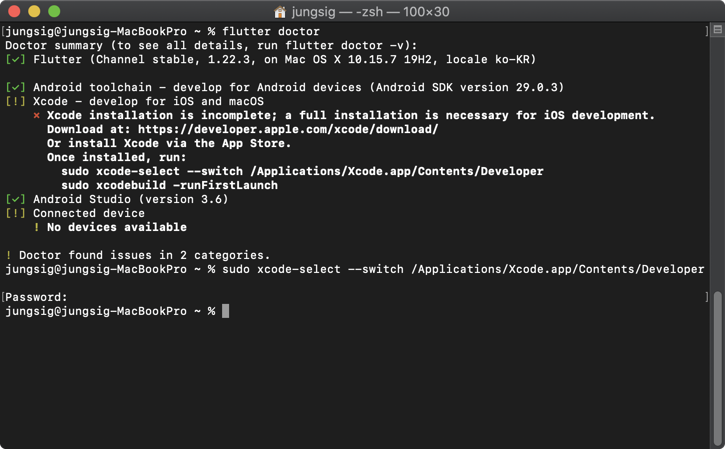Click the line starting "Doctor summary"
The width and height of the screenshot is (725, 449).
pyautogui.click(x=211, y=45)
